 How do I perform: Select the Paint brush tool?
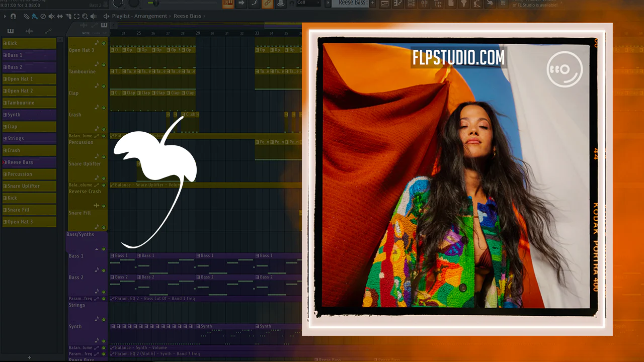(x=35, y=16)
